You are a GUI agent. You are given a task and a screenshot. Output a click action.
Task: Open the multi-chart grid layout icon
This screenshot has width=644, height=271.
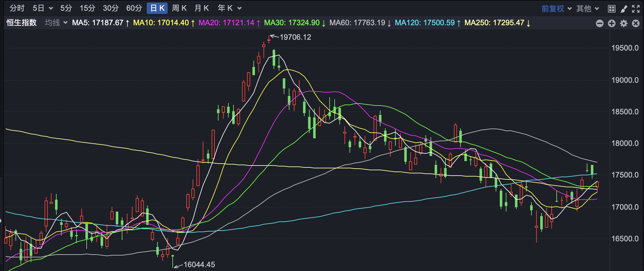(612, 9)
